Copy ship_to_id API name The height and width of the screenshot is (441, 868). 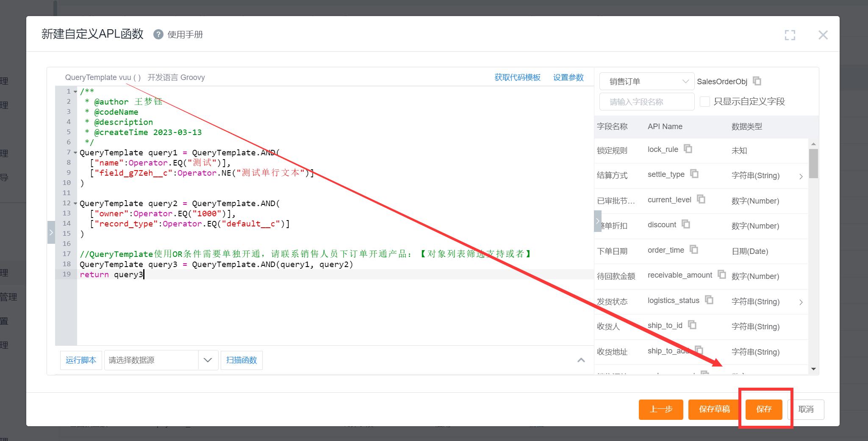(692, 325)
